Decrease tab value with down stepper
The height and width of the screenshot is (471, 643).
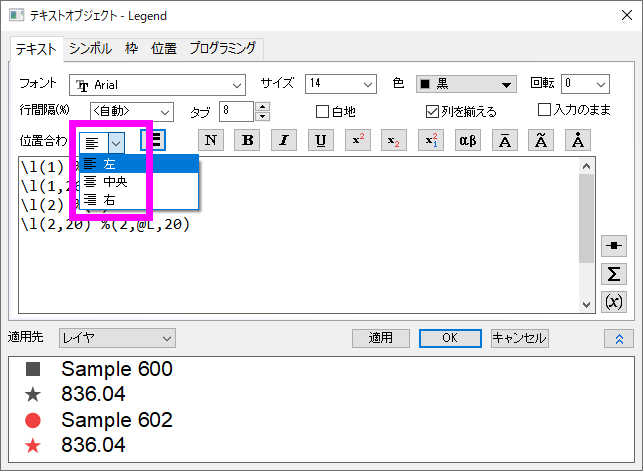click(x=262, y=116)
